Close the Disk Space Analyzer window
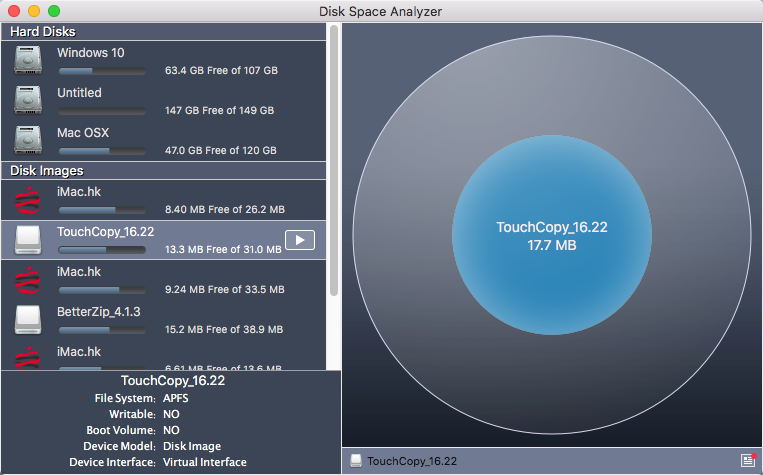The image size is (763, 475). 14,11
